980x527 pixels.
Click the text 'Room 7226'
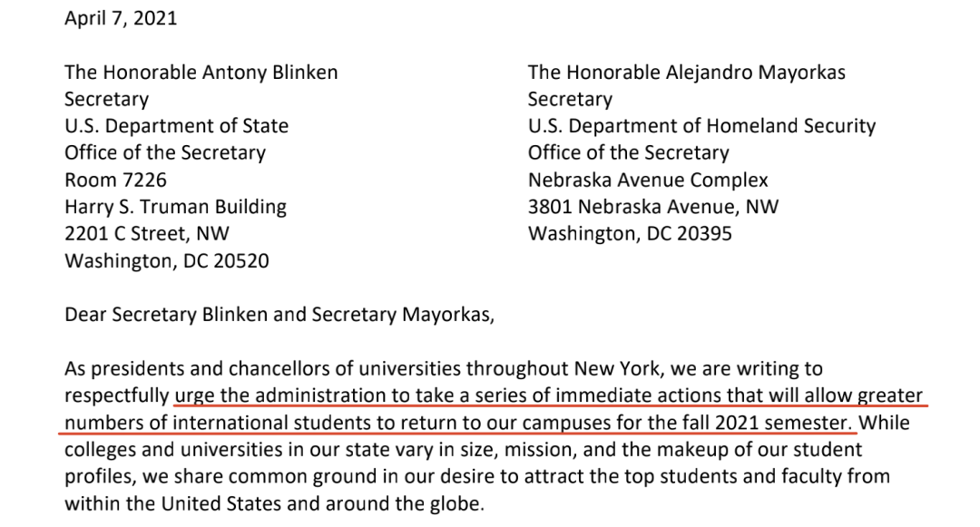coord(115,180)
